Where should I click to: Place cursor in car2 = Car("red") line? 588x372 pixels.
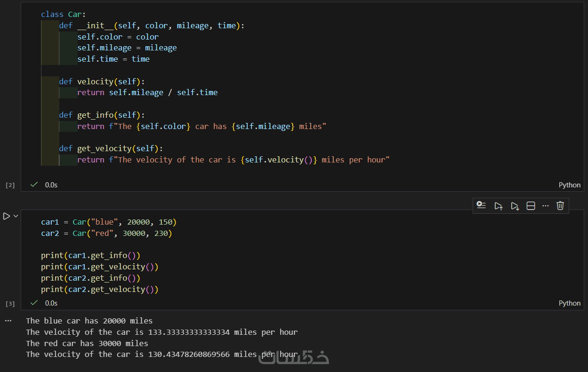click(106, 233)
